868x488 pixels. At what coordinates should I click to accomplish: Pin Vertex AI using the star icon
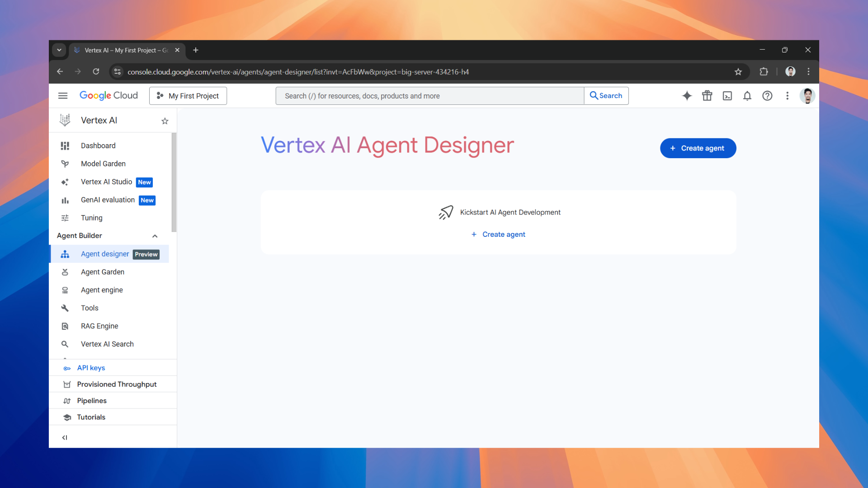165,121
